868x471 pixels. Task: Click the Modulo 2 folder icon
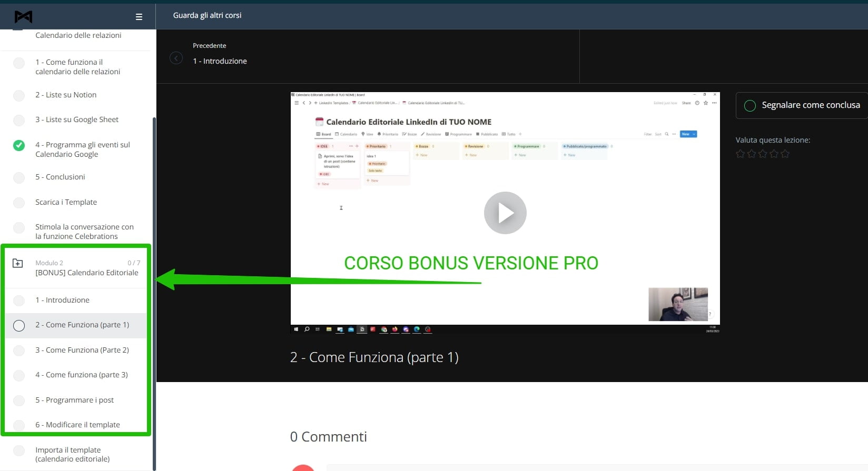coord(18,263)
